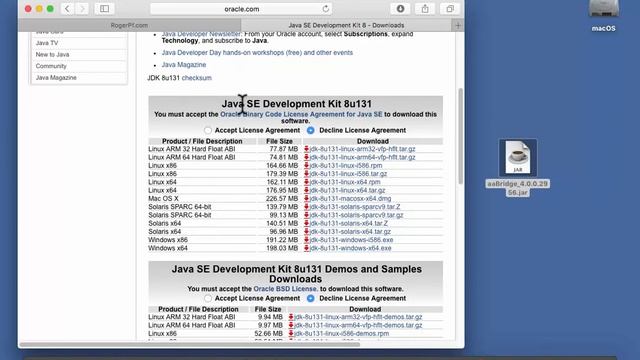Open Safari downloads list
Viewport: 640px width, 360px height.
pos(400,9)
